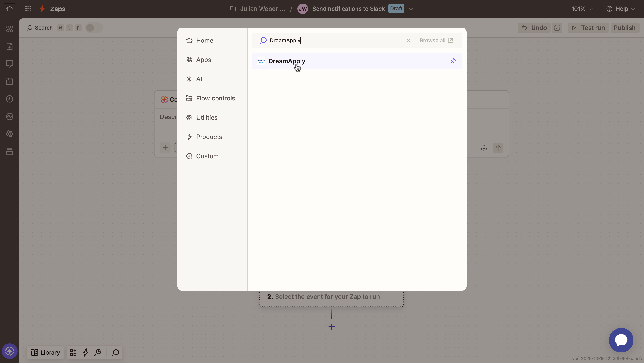
Task: Open the chat support bubble
Action: tap(621, 340)
